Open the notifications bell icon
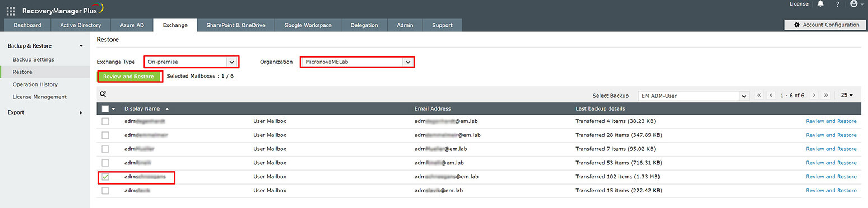This screenshot has width=868, height=208. 821,4
